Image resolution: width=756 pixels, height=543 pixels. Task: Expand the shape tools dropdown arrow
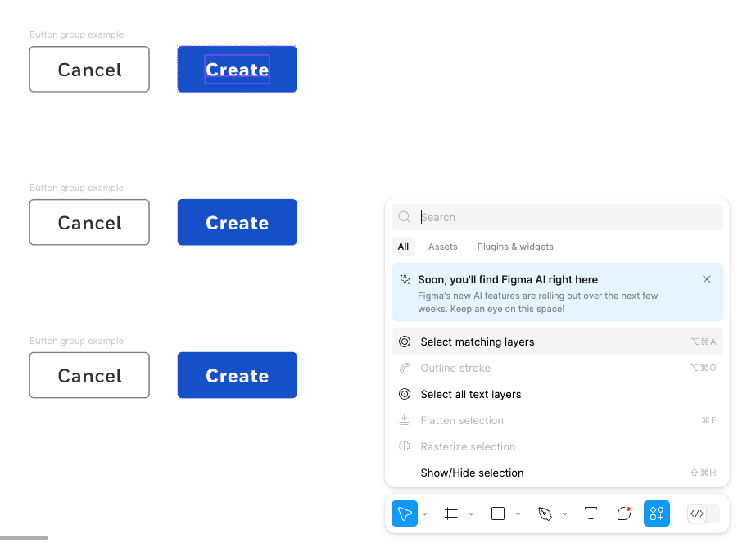click(x=518, y=514)
